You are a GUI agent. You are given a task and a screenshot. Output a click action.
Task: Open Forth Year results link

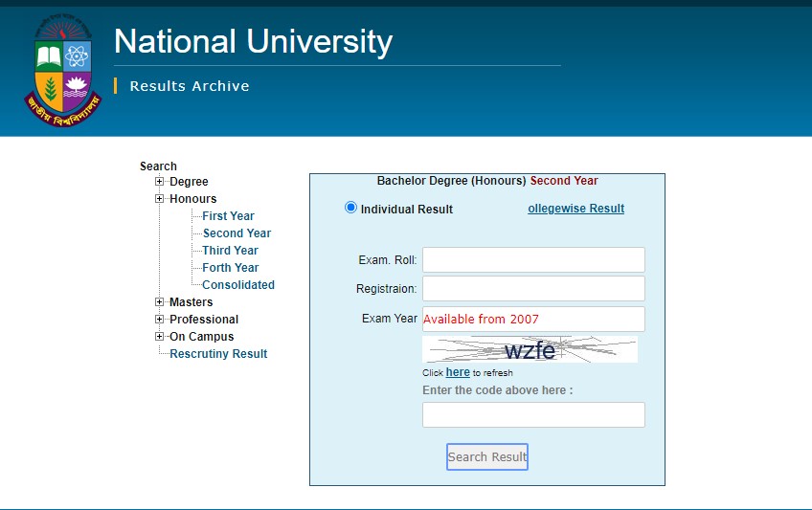click(x=231, y=267)
